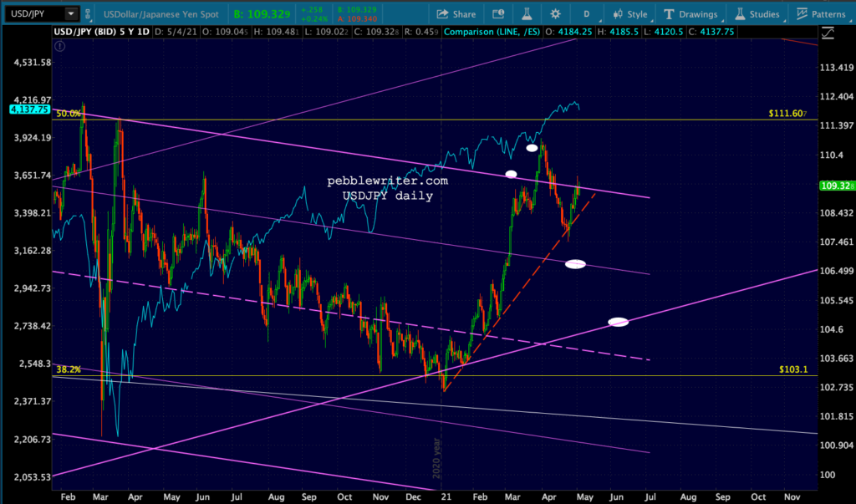The height and width of the screenshot is (504, 856).
Task: Click the candlestick Style icon
Action: tap(629, 14)
